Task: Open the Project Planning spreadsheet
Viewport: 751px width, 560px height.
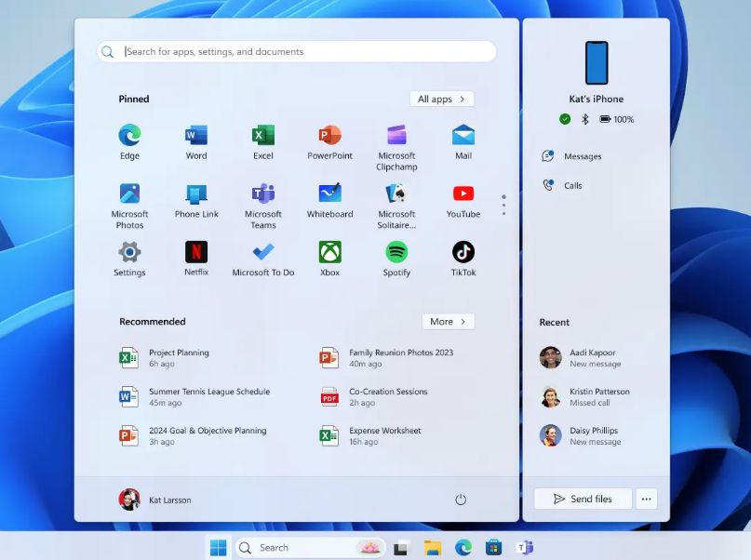Action: pos(164,358)
